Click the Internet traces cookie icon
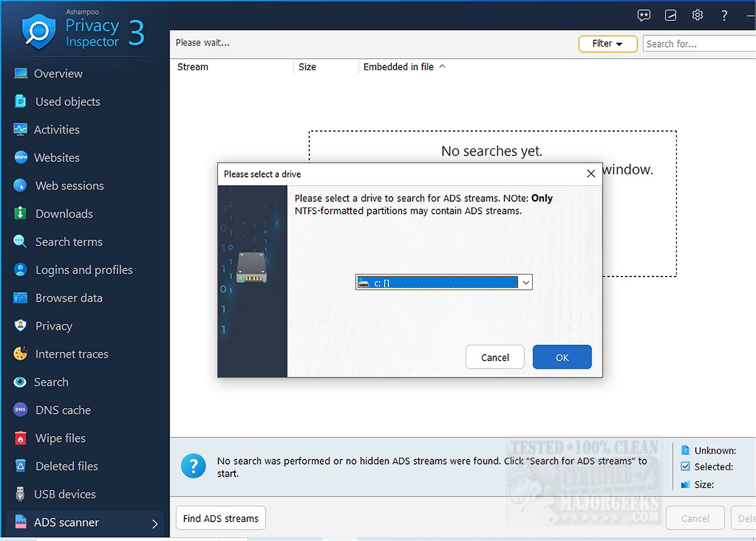This screenshot has height=541, width=756. [21, 354]
